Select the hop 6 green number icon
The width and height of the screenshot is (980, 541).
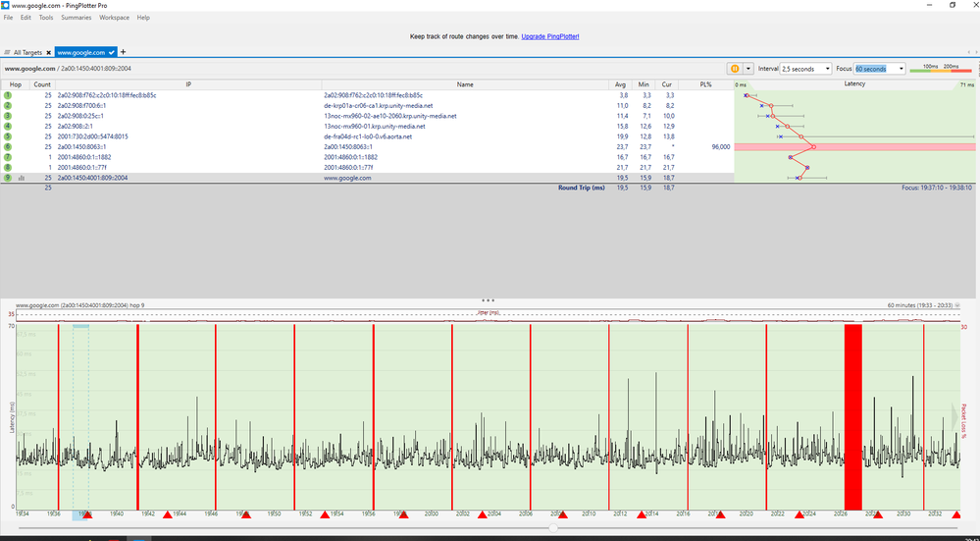pos(7,146)
